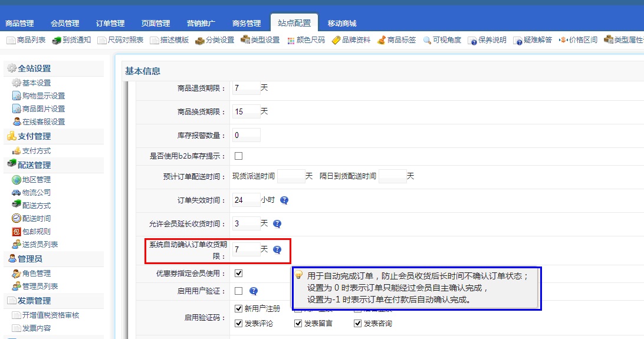Focus the 库存报警数量 field
The width and height of the screenshot is (644, 339).
pos(247,135)
